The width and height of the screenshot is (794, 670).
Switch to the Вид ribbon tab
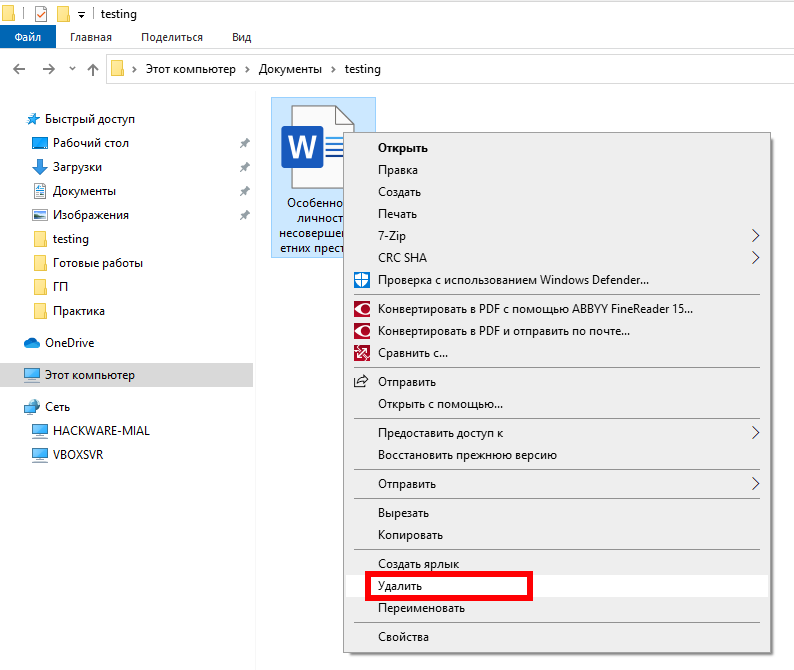[x=242, y=37]
